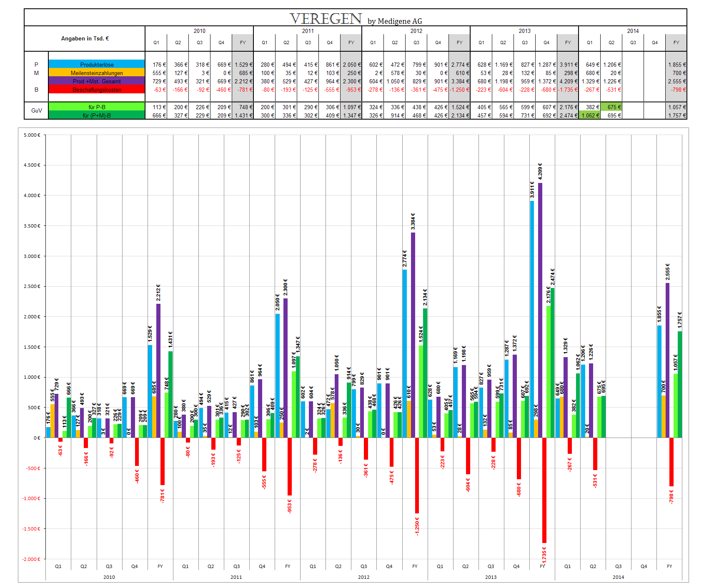Click the 5.000 € label on the chart's vertical axis
The height and width of the screenshot is (588, 704).
(x=32, y=135)
